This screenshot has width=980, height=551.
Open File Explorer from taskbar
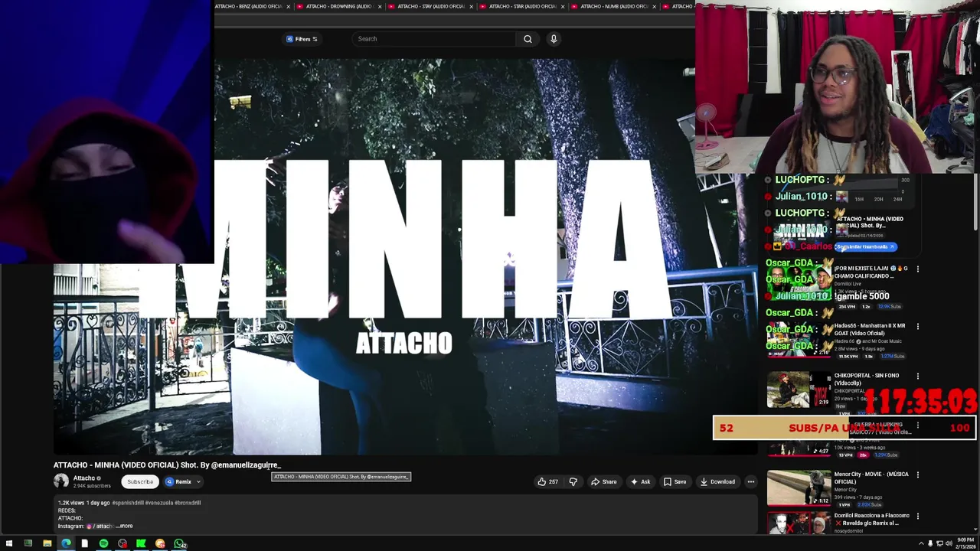click(x=47, y=543)
